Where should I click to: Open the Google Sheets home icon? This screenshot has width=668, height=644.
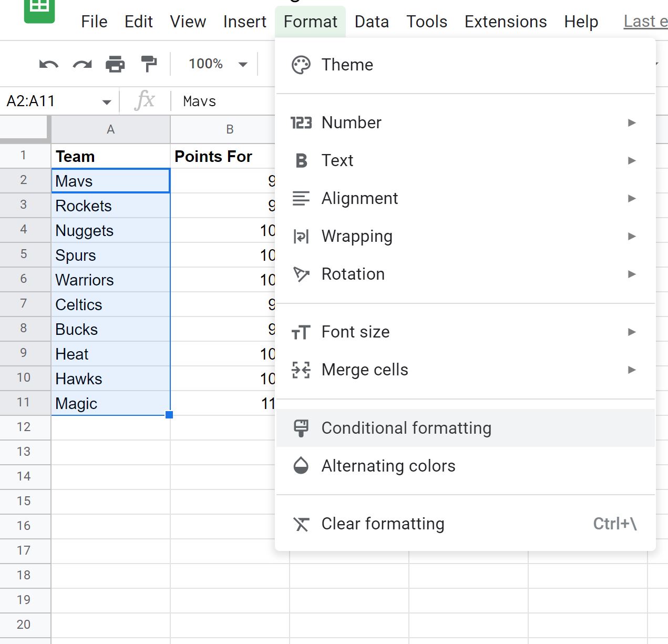pyautogui.click(x=39, y=9)
